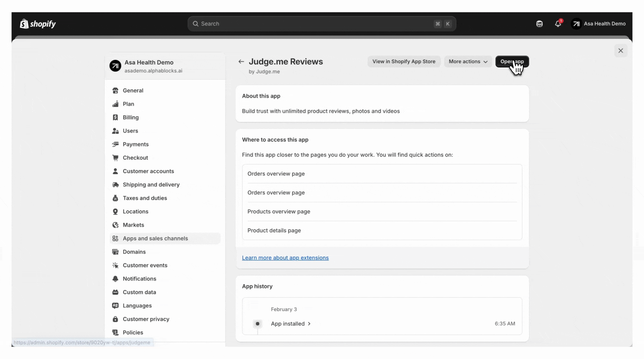Click the Payments icon in the sidebar
This screenshot has width=644, height=359.
pos(115,144)
